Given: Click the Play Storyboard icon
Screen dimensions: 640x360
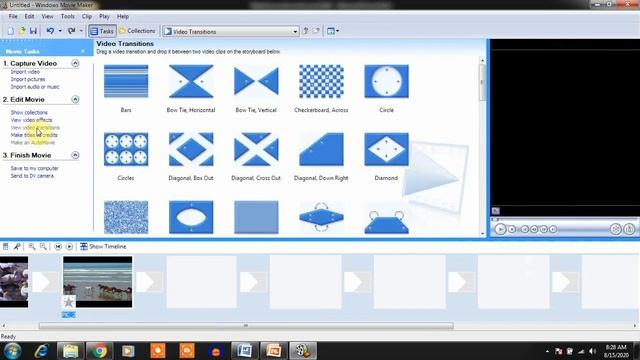Looking at the screenshot, I should (x=69, y=247).
